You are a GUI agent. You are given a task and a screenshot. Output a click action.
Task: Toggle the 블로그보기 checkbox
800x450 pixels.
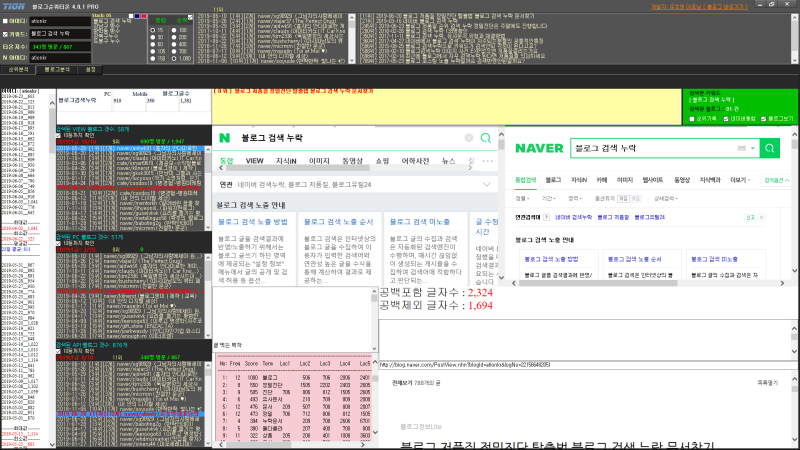(x=764, y=119)
